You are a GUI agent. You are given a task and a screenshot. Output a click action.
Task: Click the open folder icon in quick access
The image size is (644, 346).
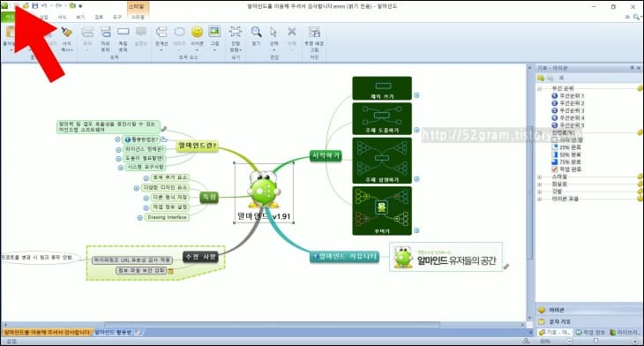coord(26,6)
